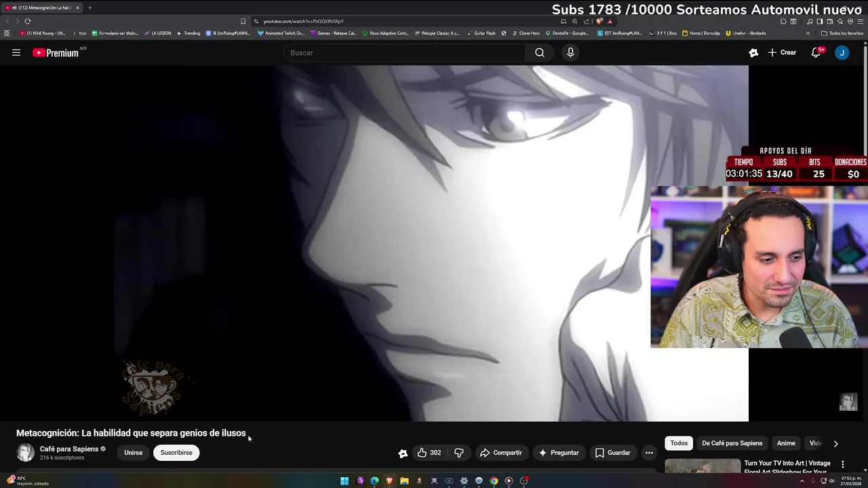
Task: Select the De Café para Sapiens chip
Action: [732, 443]
